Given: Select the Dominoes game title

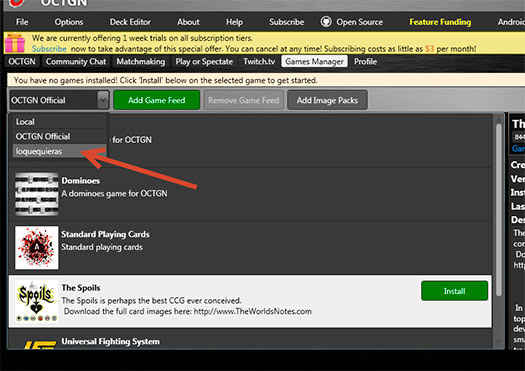Looking at the screenshot, I should tap(81, 180).
